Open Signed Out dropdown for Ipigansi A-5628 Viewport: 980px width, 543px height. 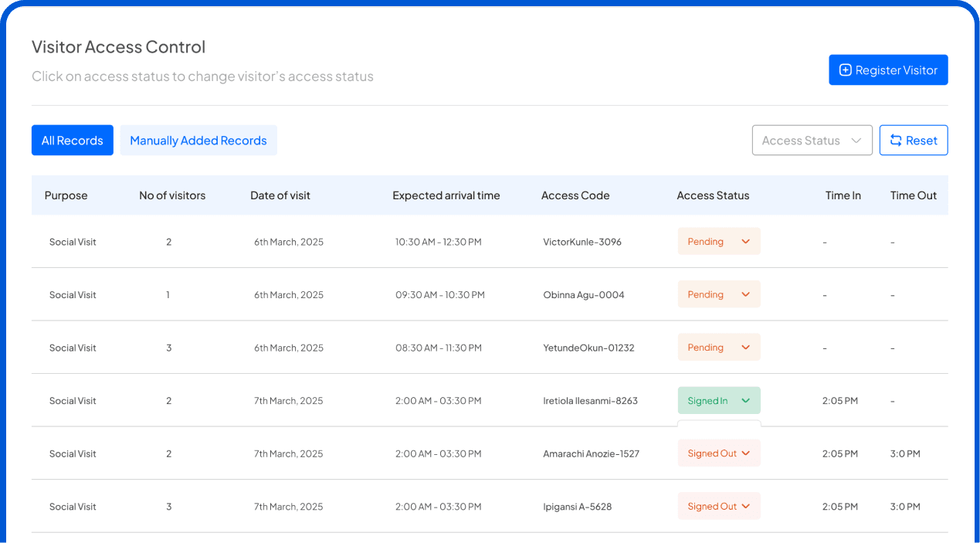point(718,507)
